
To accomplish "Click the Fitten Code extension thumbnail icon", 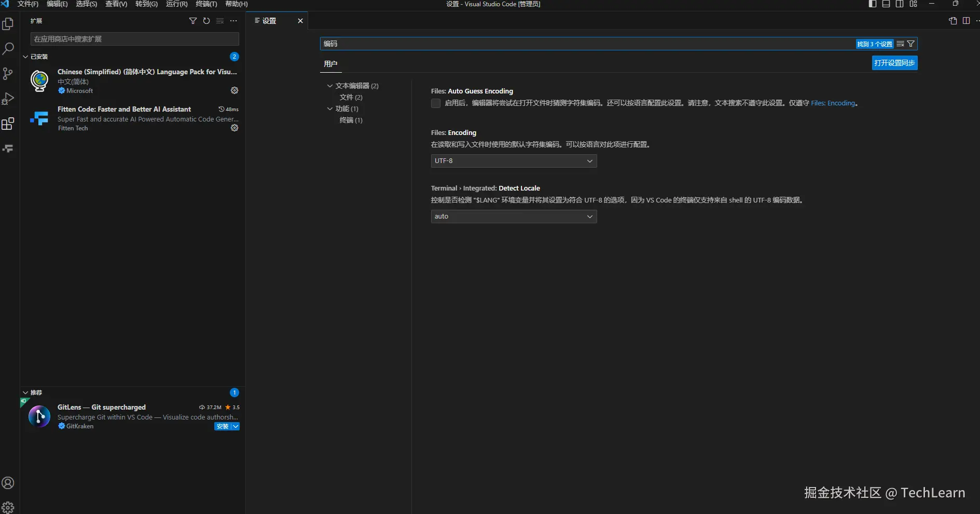I will tap(39, 119).
